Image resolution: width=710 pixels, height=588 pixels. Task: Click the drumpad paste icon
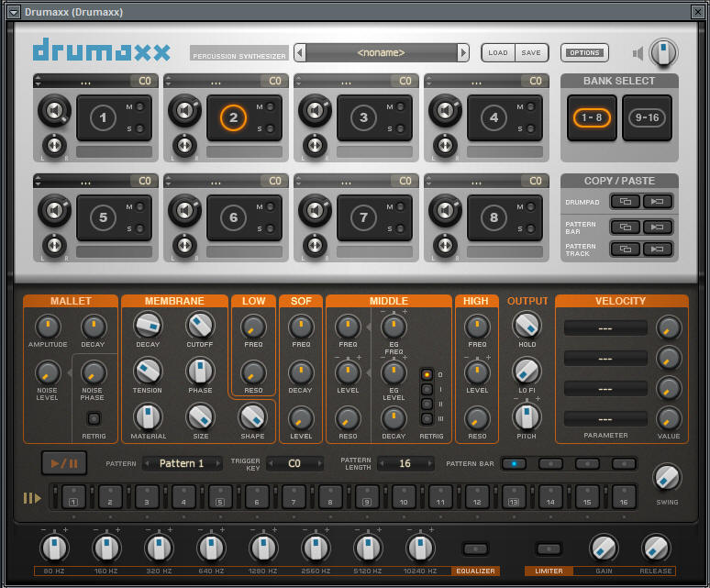coord(659,201)
